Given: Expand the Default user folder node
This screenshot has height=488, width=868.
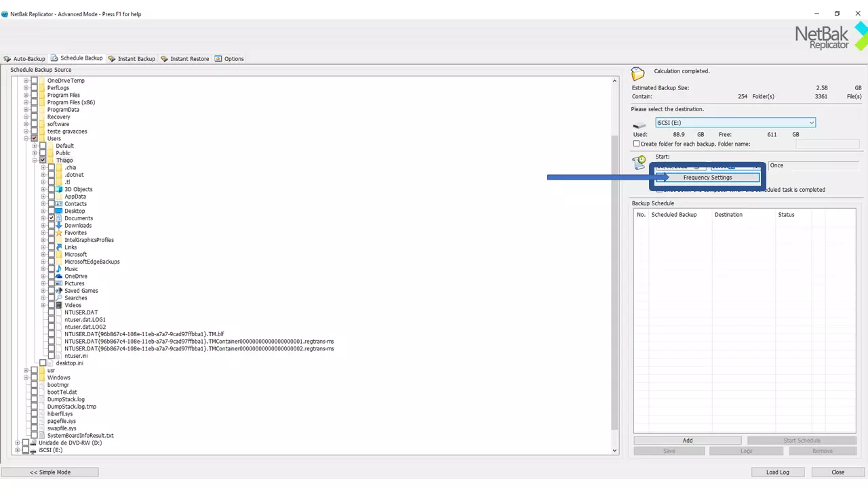Looking at the screenshot, I should point(35,146).
